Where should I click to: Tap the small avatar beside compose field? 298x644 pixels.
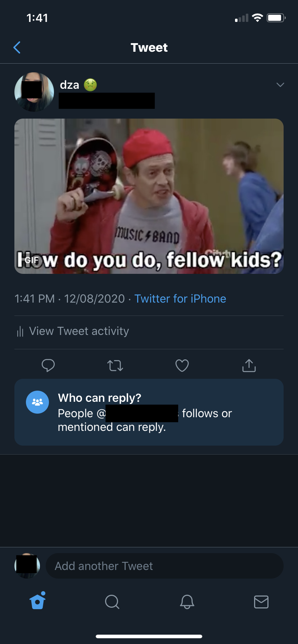27,566
